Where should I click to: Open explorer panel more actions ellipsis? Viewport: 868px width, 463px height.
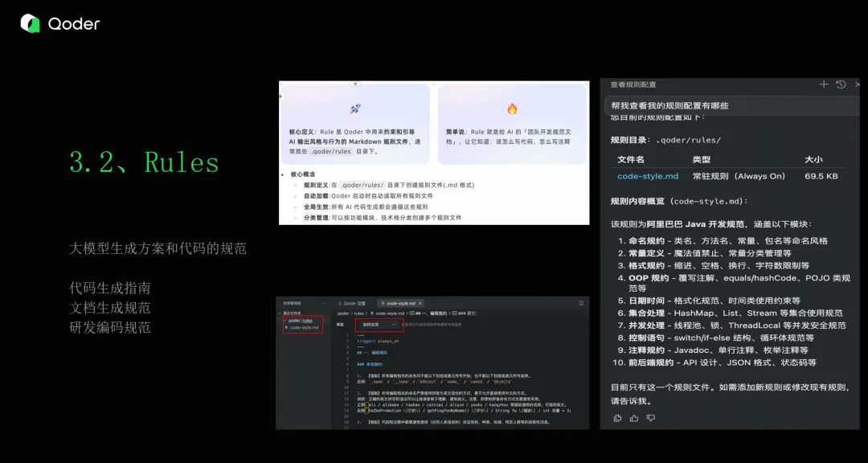point(324,304)
